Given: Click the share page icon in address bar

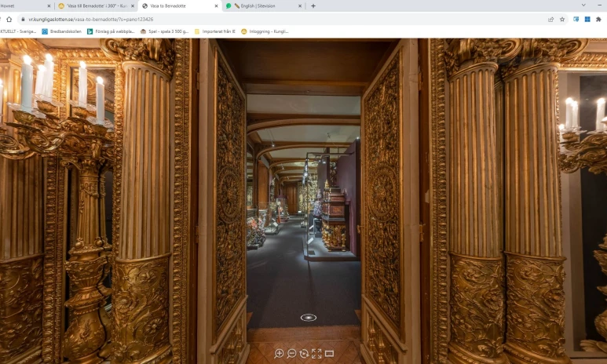Looking at the screenshot, I should pos(550,19).
